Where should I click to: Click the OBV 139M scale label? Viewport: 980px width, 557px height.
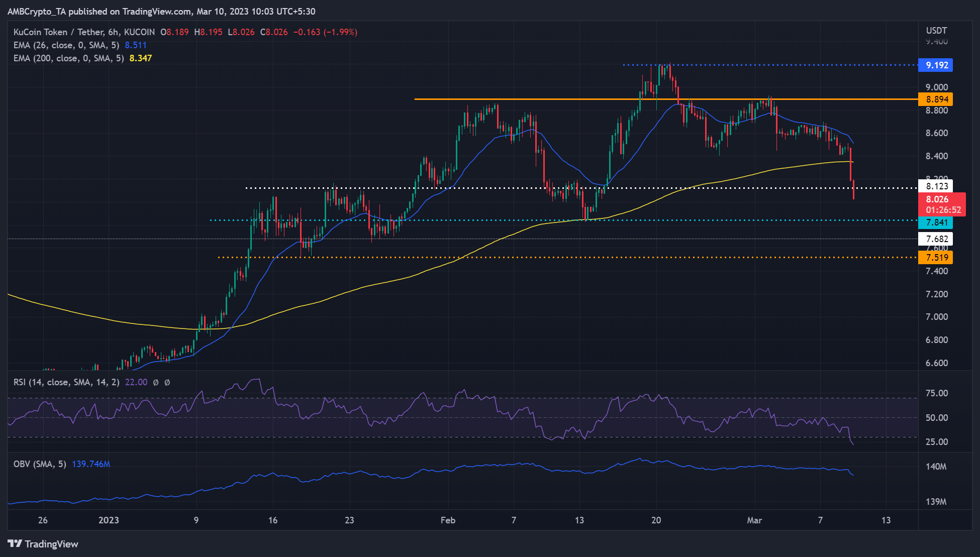(936, 502)
